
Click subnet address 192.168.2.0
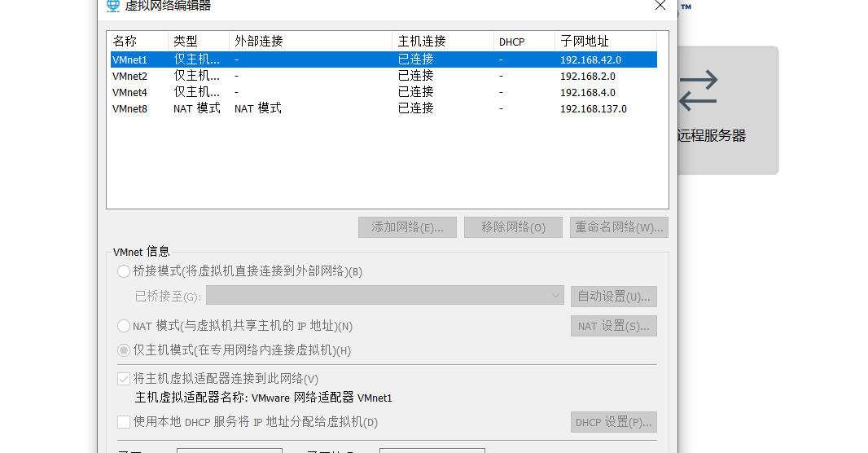[587, 76]
